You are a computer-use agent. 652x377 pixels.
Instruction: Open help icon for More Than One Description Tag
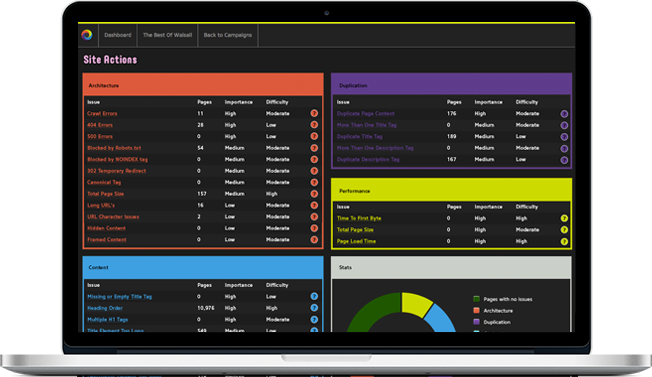coord(564,148)
